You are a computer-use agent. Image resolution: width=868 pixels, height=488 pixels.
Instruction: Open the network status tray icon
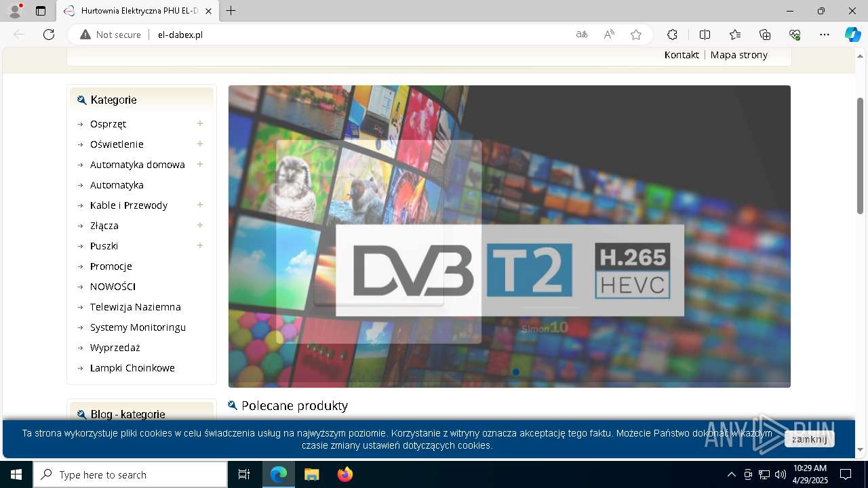pos(764,474)
